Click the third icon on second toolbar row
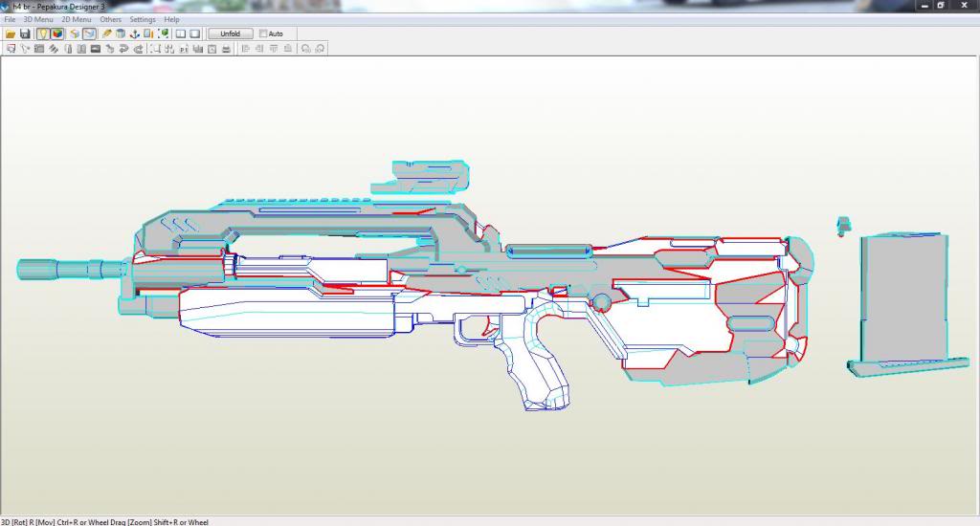This screenshot has height=526, width=980. 38,49
